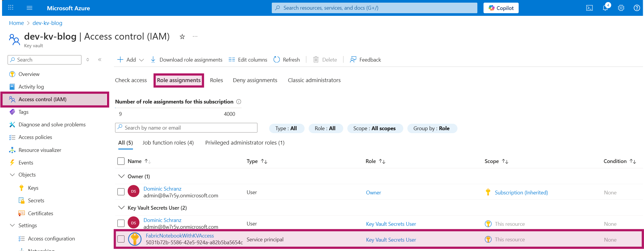
Task: Tick the checkbox for Owner Dominic Schranz
Action: point(121,192)
